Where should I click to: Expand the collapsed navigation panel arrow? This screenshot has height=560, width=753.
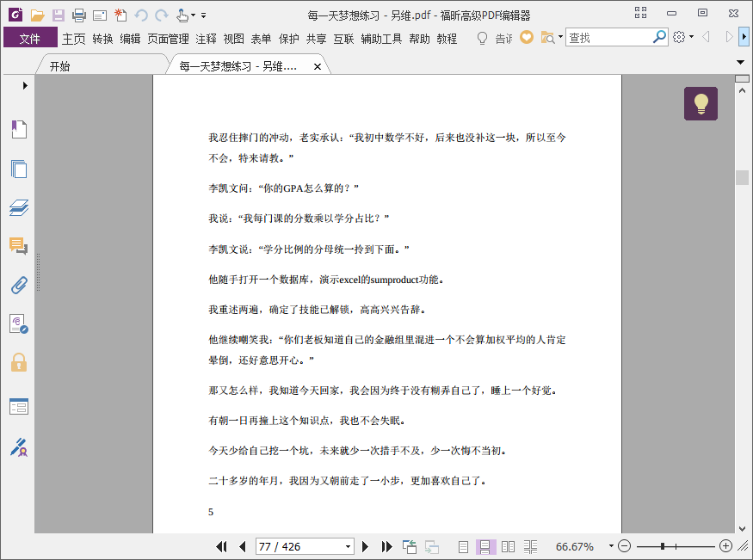click(x=25, y=85)
